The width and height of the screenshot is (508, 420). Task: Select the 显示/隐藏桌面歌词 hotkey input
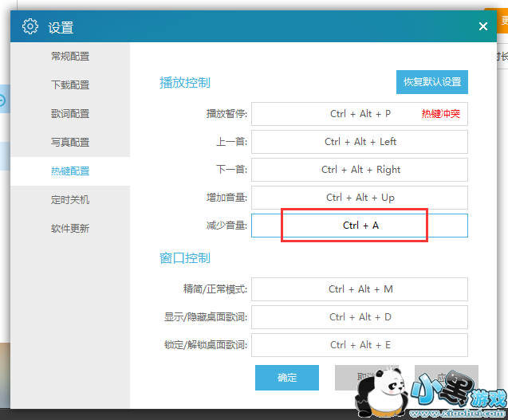360,317
